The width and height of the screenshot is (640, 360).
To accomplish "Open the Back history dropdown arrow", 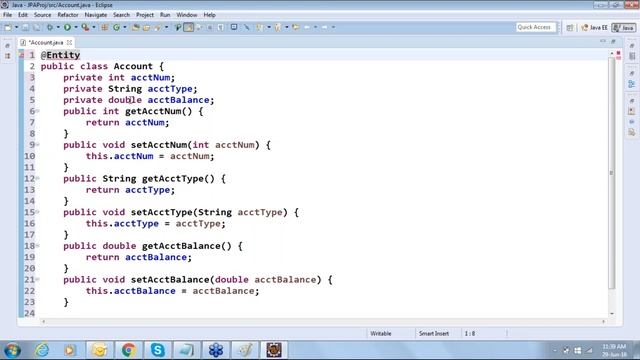I will [x=316, y=27].
